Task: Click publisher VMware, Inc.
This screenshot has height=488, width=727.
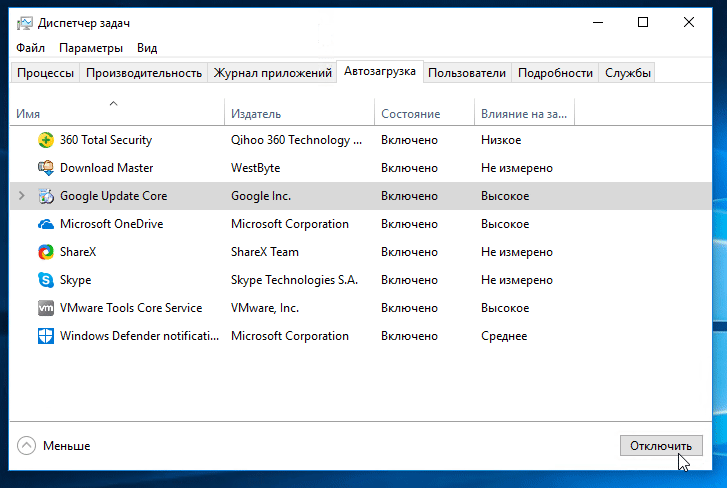Action: (x=265, y=308)
